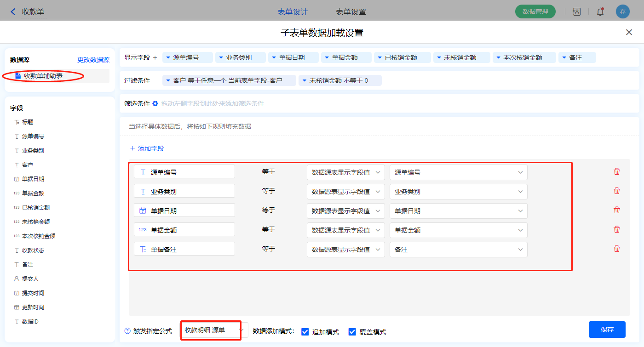Select the 收款状态 field in list
Viewport: 644px width, 347px height.
click(33, 250)
